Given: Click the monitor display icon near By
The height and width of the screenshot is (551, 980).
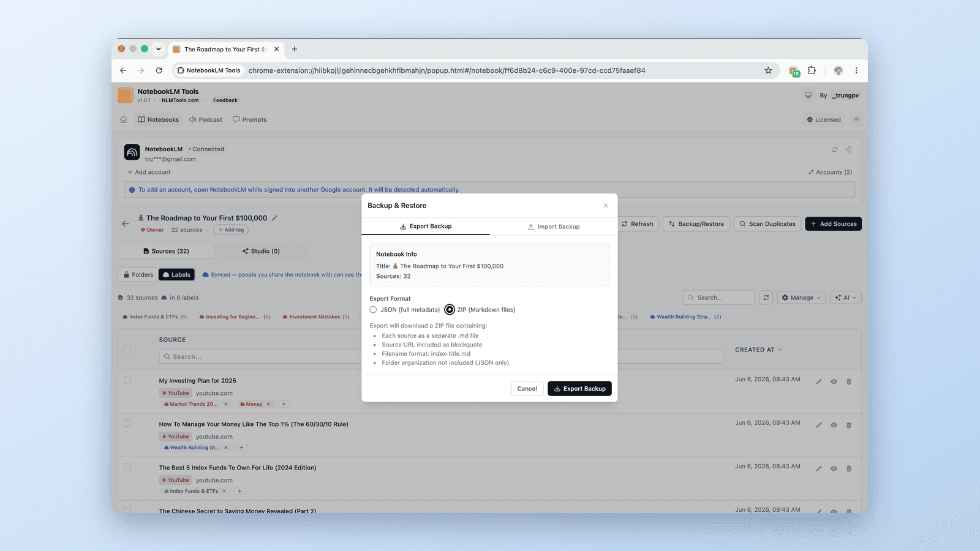Looking at the screenshot, I should pyautogui.click(x=809, y=96).
